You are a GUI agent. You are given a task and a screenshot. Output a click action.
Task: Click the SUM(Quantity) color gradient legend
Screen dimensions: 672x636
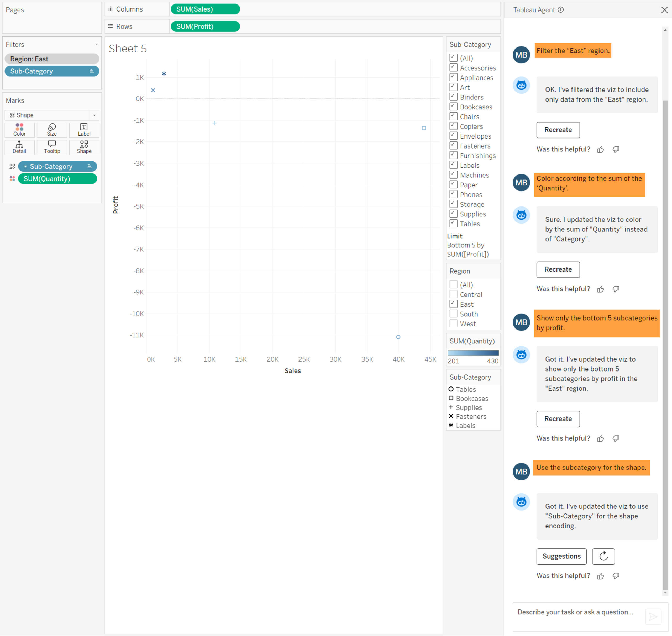[x=473, y=353]
